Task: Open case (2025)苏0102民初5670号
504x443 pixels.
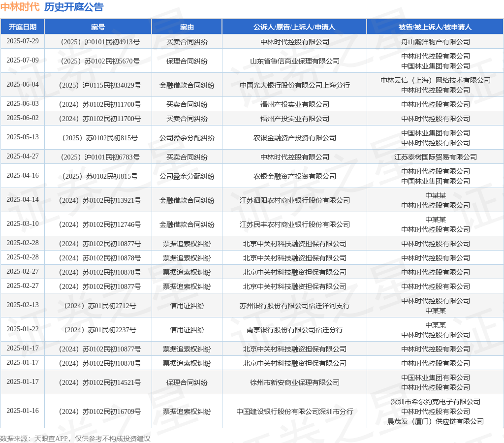Action: click(x=98, y=61)
